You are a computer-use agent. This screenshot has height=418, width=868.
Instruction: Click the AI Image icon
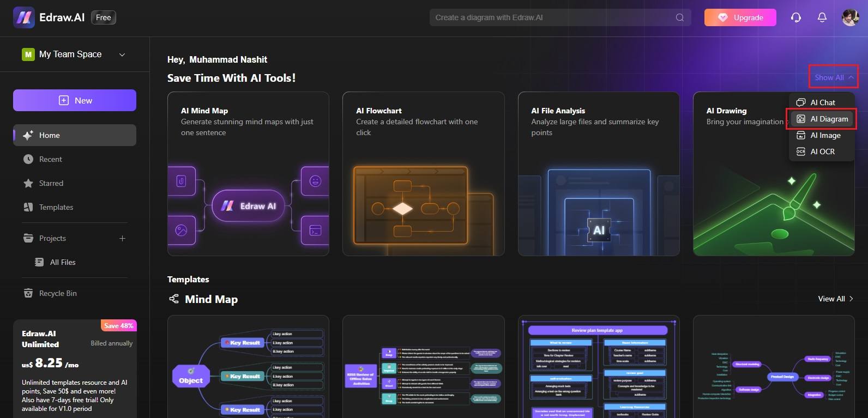pos(800,135)
